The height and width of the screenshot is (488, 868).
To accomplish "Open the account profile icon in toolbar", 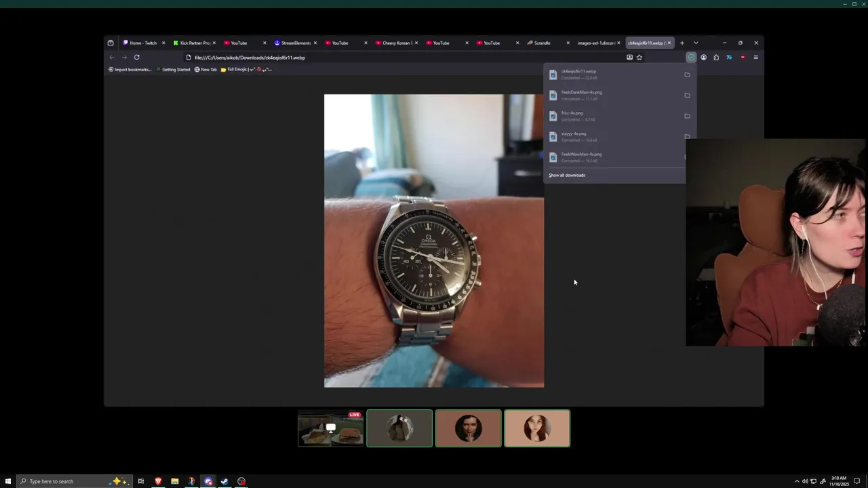I will (703, 58).
